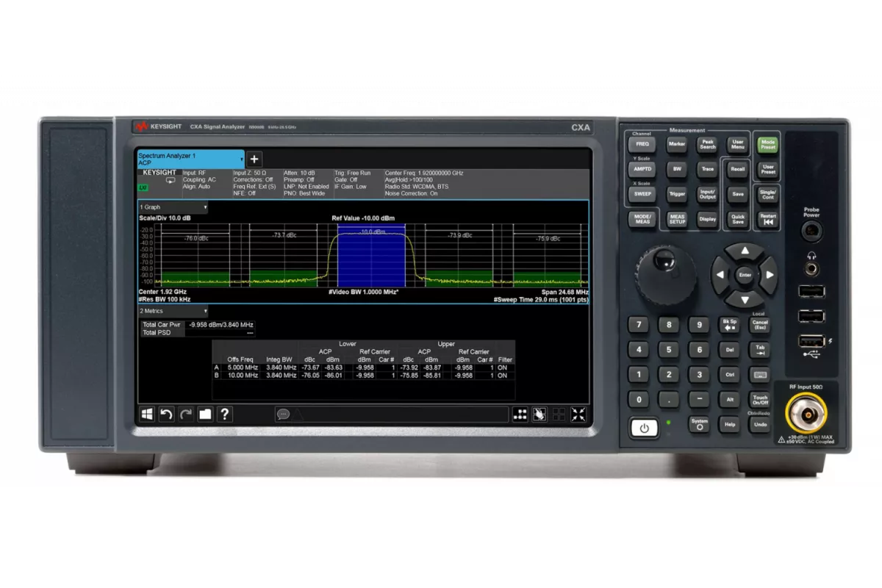Push the Ctrl key
The height and width of the screenshot is (588, 882).
(730, 375)
